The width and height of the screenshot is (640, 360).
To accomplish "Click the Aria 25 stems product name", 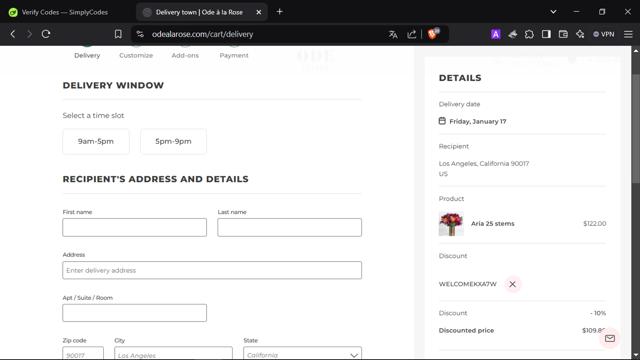I will point(493,224).
